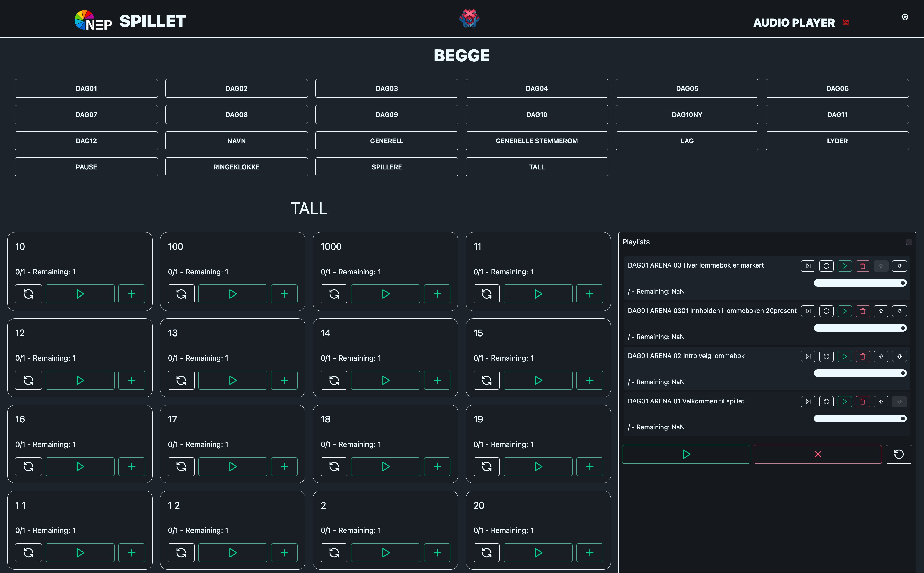Play the whole playlist with the wide green button

(x=686, y=454)
